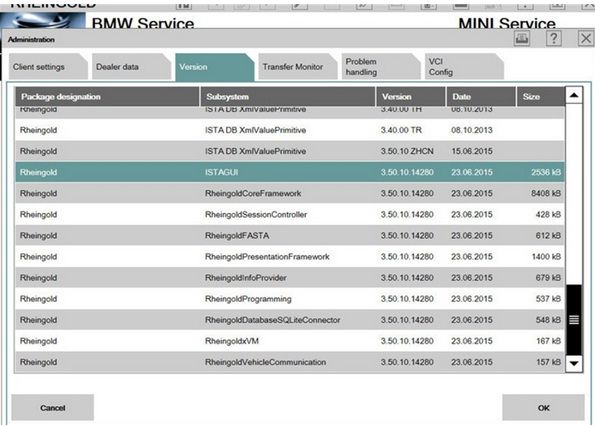This screenshot has height=426, width=595.
Task: Click version 3.40.00 TR cell
Action: 401,130
